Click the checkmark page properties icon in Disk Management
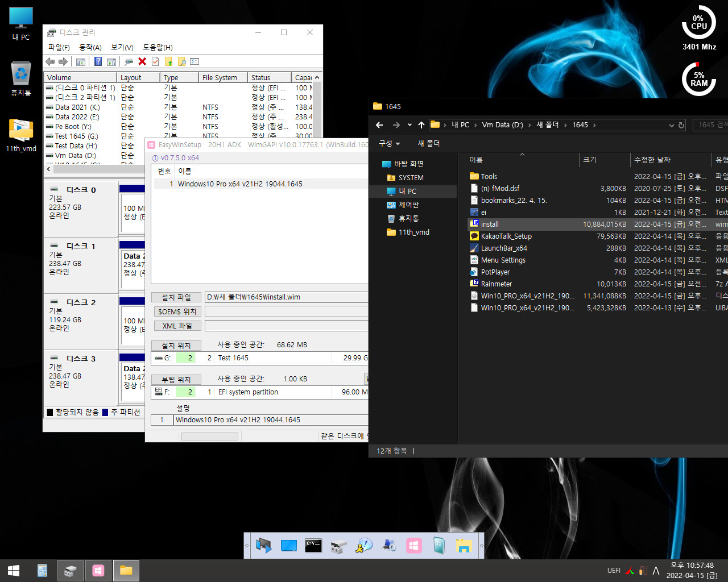Screen dimensions: 728x582 click(155, 61)
